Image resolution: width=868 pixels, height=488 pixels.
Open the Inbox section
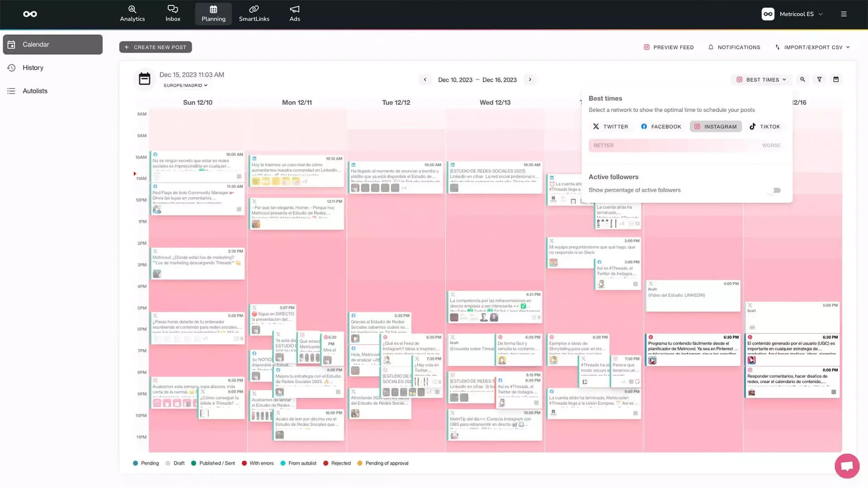tap(173, 14)
